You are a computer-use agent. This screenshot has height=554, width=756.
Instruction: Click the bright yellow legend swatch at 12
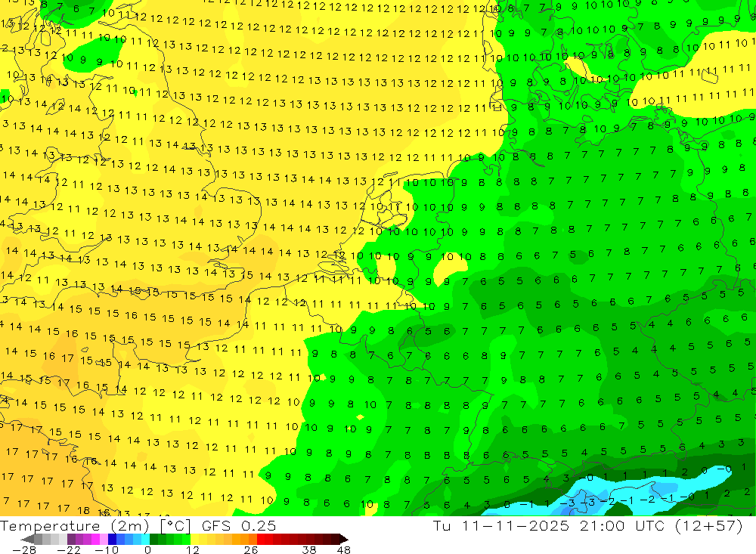click(x=195, y=540)
